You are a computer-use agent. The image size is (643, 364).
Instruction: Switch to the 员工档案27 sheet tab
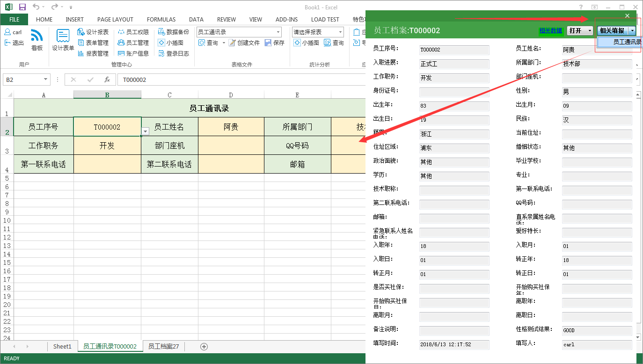click(163, 347)
